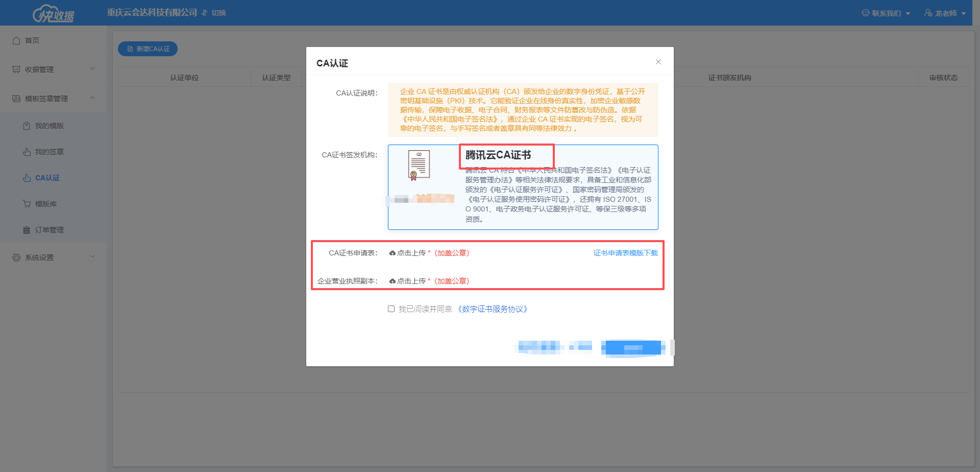Open the 龙老师 user menu
The image size is (980, 472).
click(945, 13)
